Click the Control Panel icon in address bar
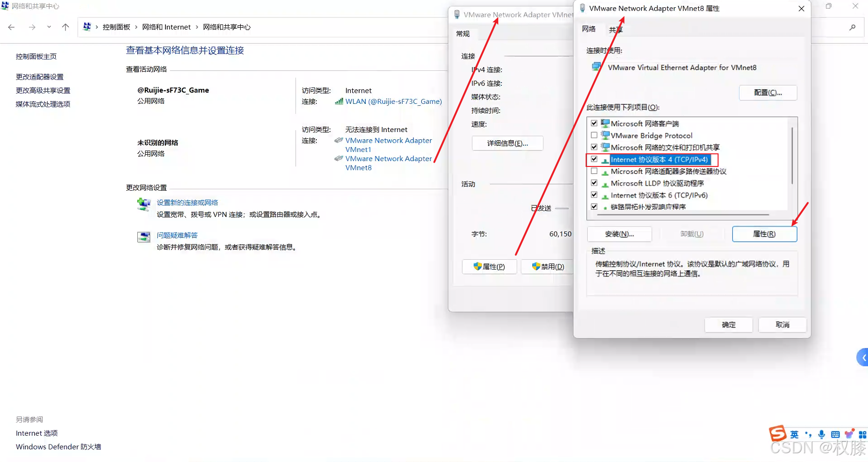The height and width of the screenshot is (462, 868). (x=87, y=27)
